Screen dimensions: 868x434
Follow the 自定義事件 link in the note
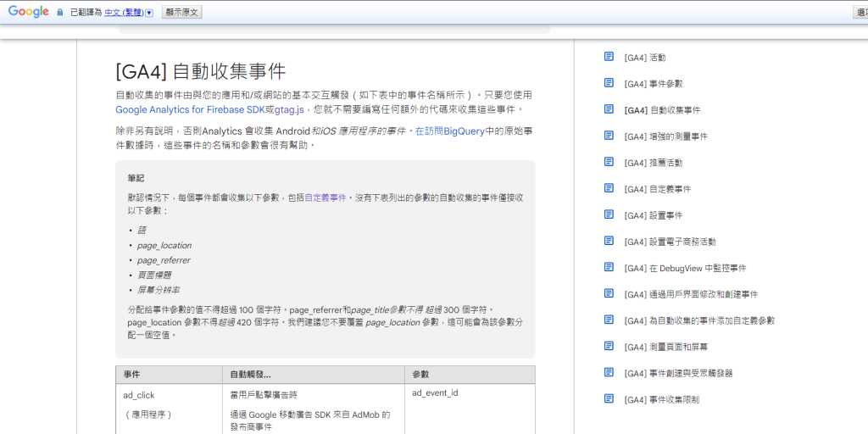[325, 197]
